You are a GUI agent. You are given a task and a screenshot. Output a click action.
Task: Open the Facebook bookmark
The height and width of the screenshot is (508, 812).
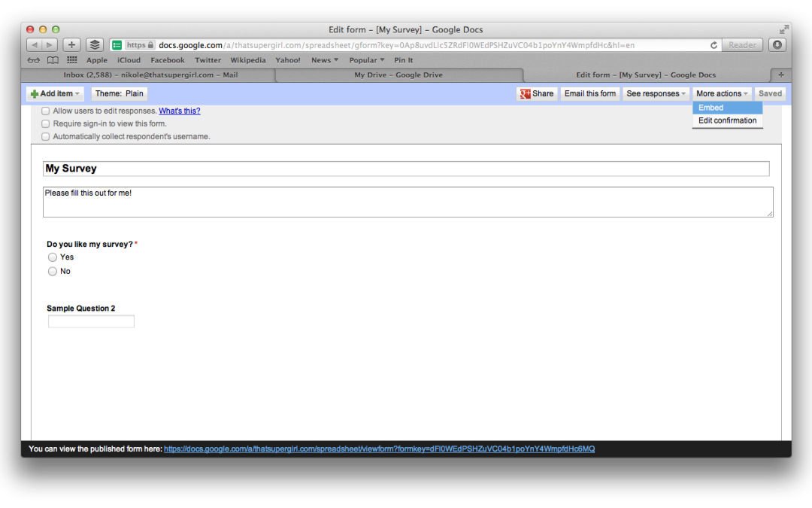pos(167,60)
